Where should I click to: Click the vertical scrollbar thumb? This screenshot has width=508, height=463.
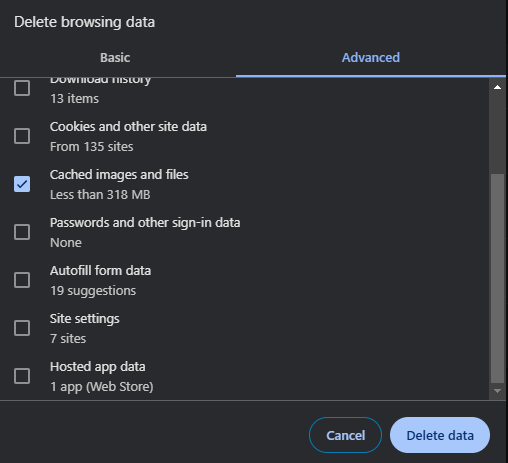497,279
